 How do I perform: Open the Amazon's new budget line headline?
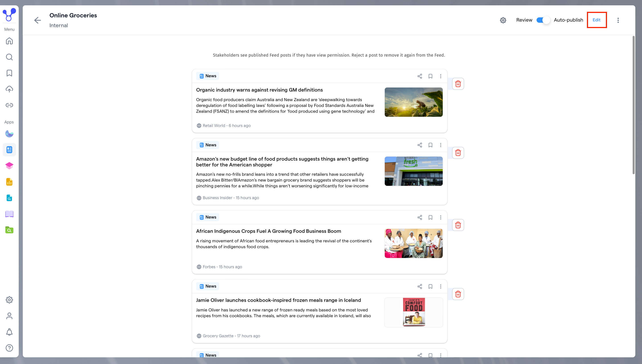pyautogui.click(x=282, y=162)
